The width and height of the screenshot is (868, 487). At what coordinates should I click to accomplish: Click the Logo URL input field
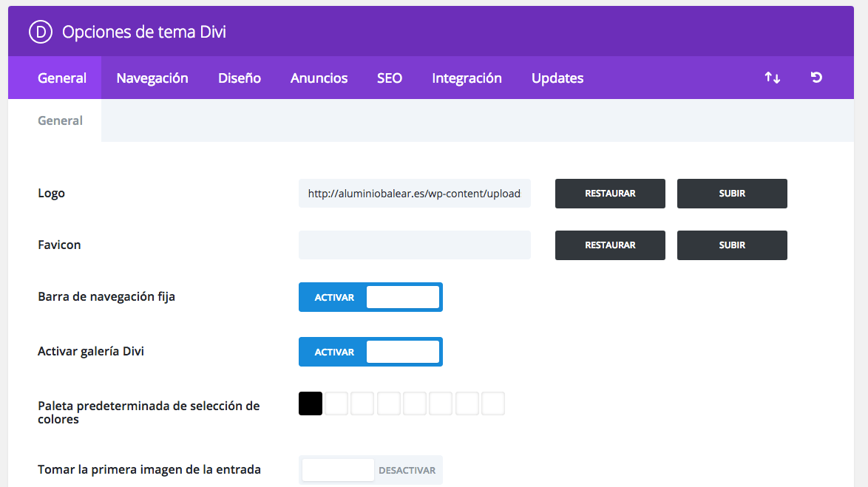point(415,193)
